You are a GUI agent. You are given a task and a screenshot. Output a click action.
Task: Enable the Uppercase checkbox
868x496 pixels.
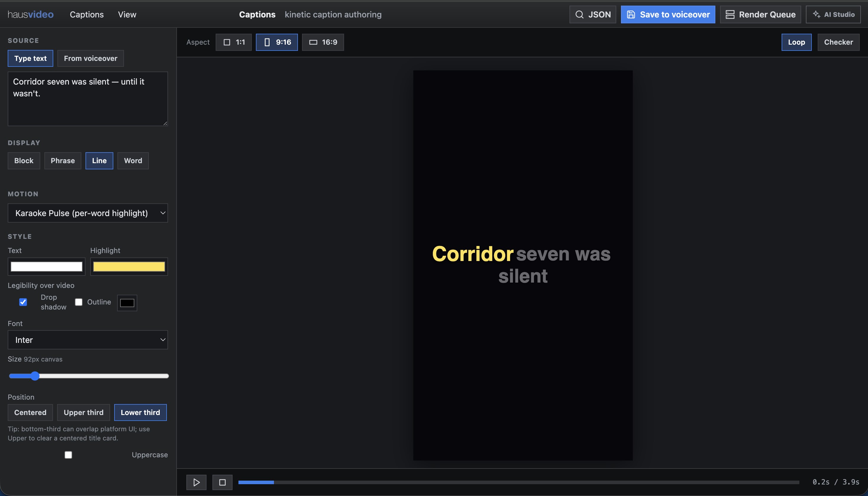click(x=68, y=455)
